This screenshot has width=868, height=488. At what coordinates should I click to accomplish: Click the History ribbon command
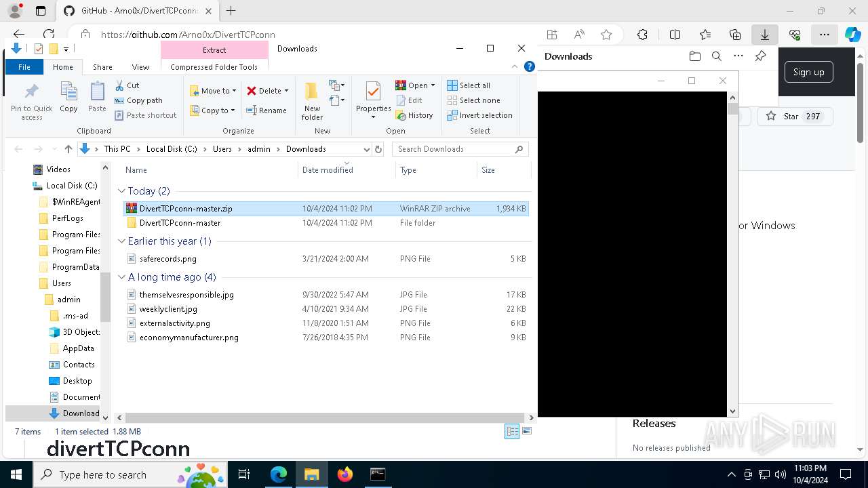pyautogui.click(x=414, y=115)
